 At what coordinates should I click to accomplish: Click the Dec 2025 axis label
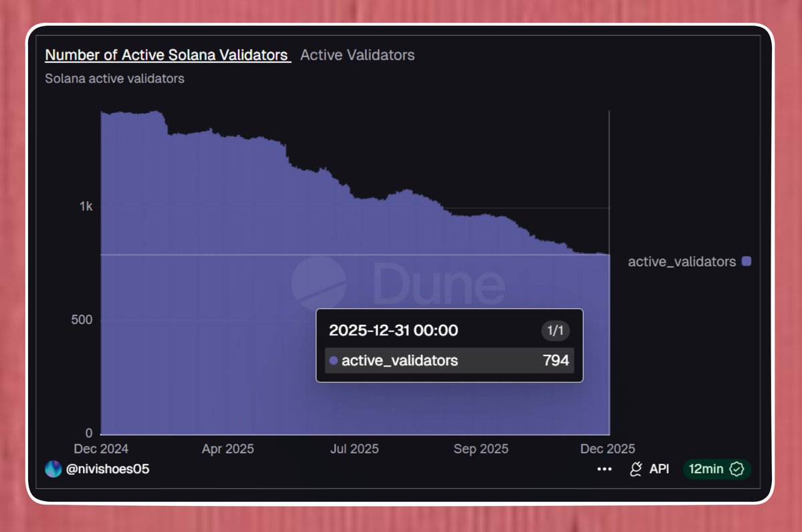click(x=608, y=449)
